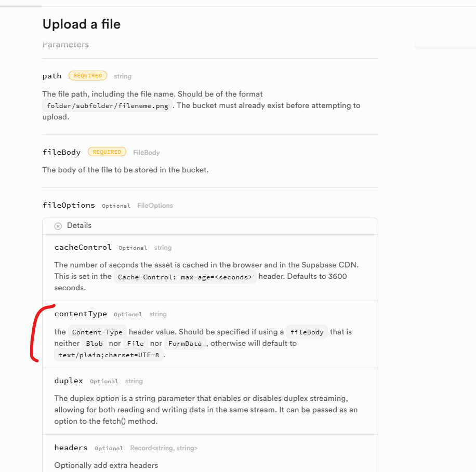This screenshot has height=472, width=476.
Task: Select the fileBody parameter heading
Action: pyautogui.click(x=61, y=152)
